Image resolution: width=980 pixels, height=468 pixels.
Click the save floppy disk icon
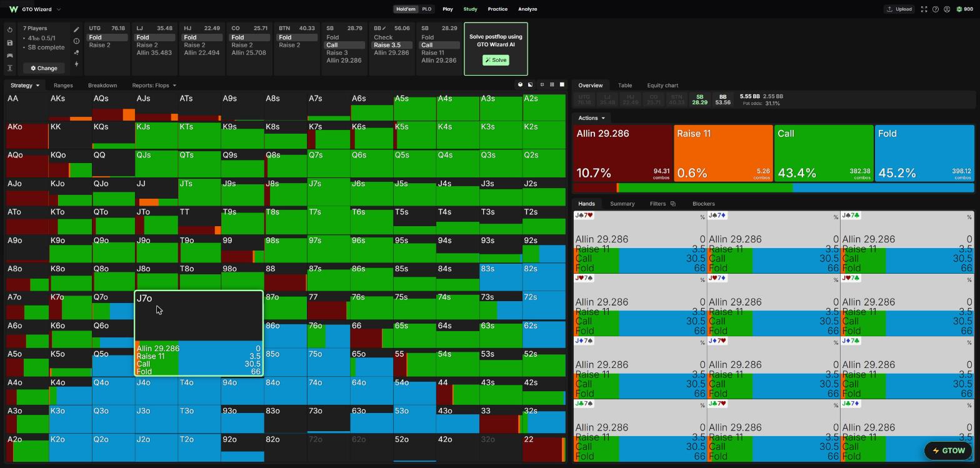[x=10, y=42]
